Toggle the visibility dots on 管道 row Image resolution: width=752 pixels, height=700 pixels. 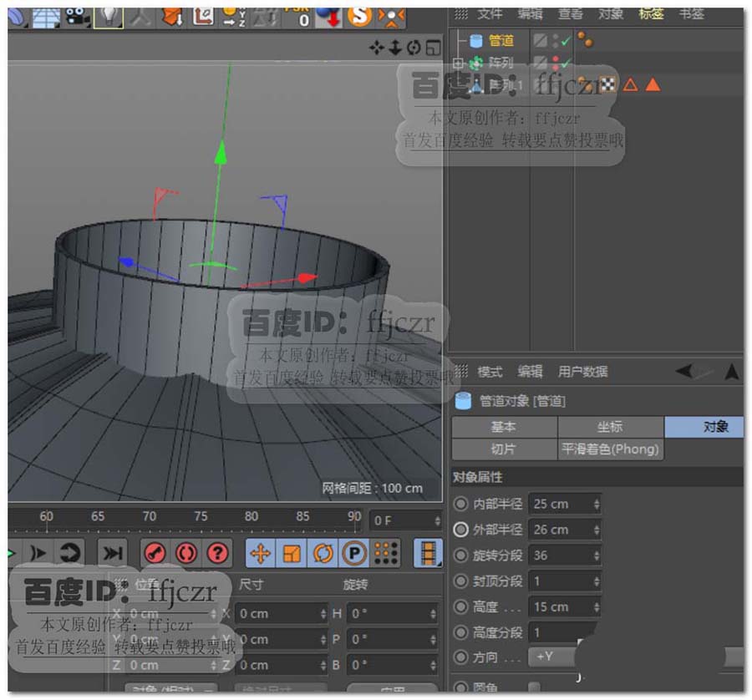(555, 41)
